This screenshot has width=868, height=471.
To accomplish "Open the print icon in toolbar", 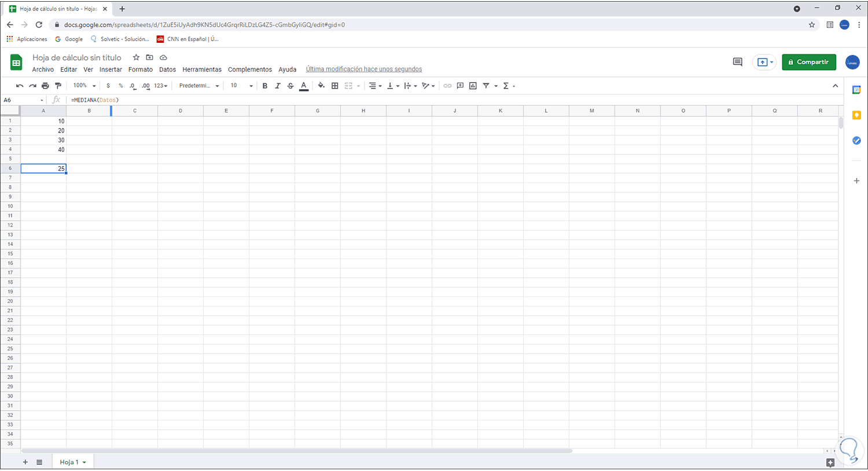I will (x=45, y=85).
